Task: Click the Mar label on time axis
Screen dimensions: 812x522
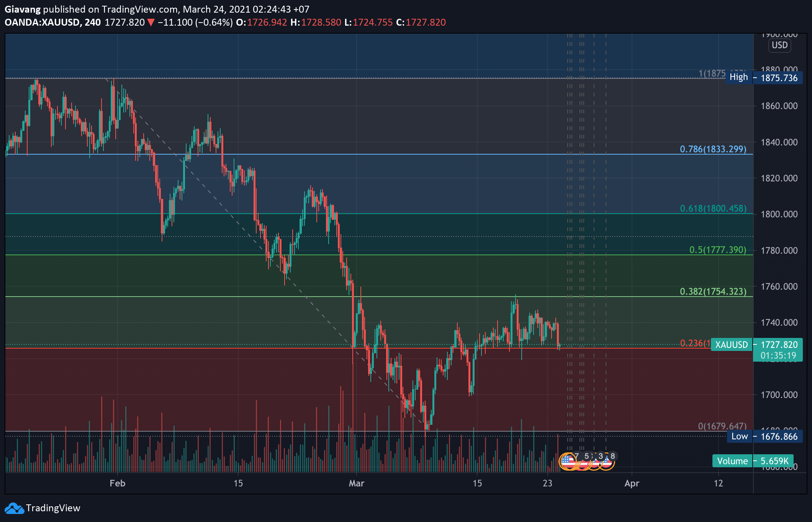Action: click(357, 483)
